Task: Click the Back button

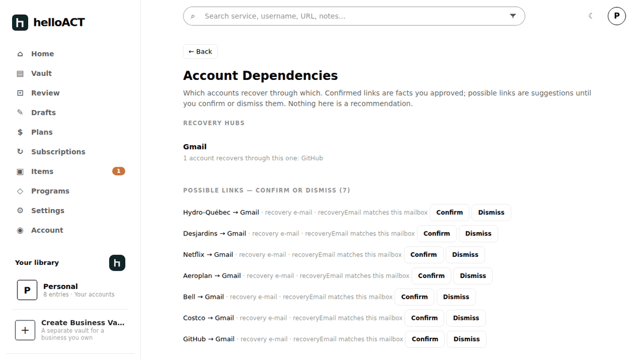Action: point(201,52)
